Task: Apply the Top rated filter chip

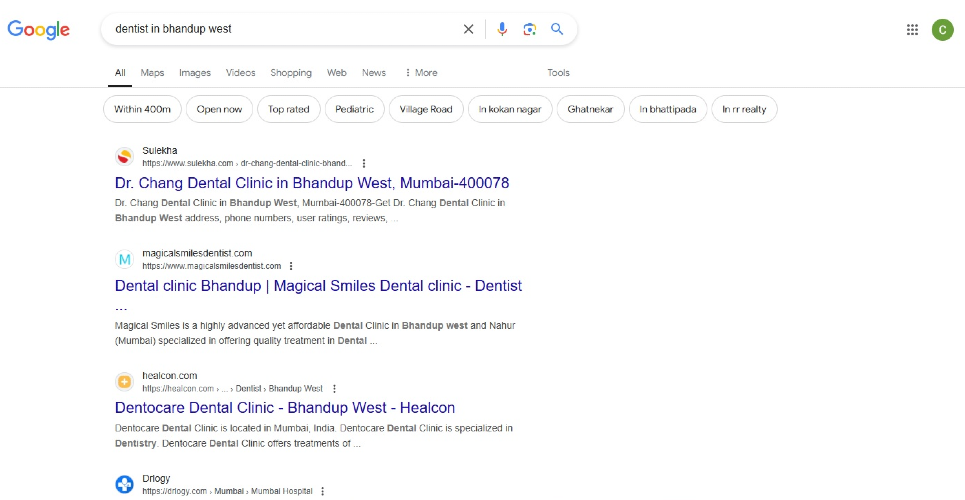Action: 289,109
